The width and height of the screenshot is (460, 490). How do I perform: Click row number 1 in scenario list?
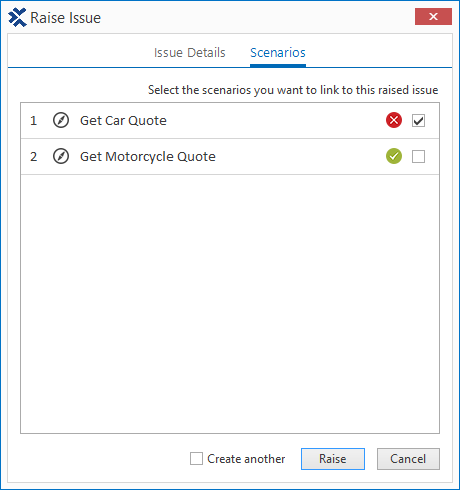[34, 120]
